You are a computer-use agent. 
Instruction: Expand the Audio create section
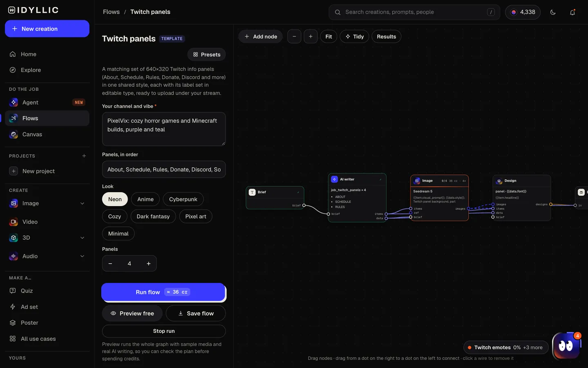click(x=82, y=256)
